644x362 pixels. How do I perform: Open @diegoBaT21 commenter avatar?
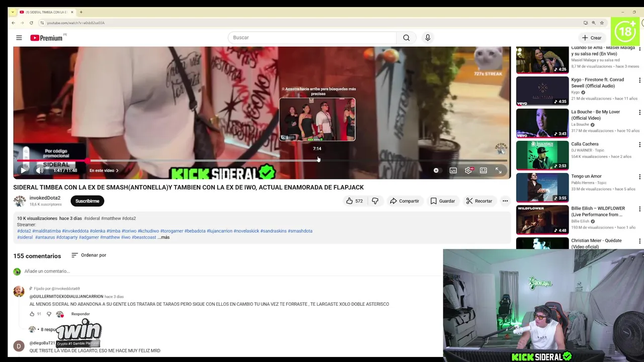click(19, 346)
